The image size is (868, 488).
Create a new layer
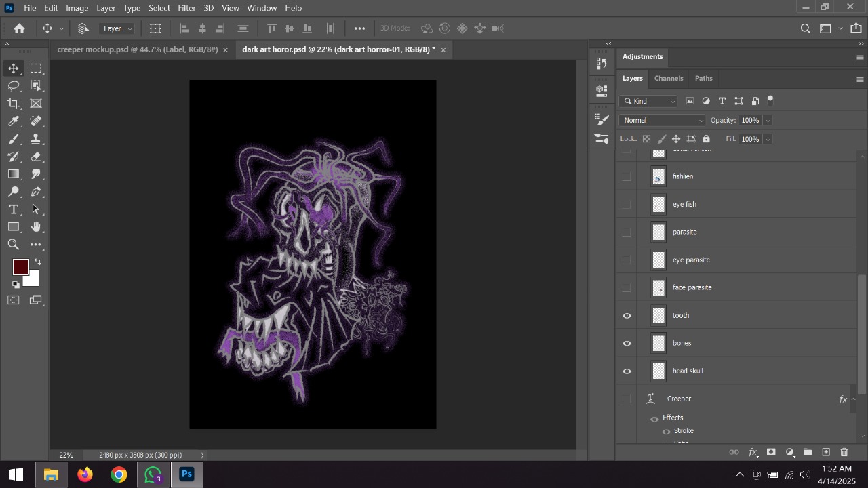(x=826, y=452)
